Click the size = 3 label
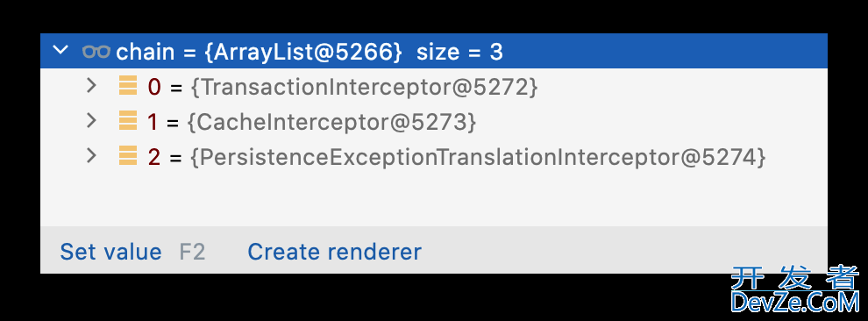 pos(459,52)
